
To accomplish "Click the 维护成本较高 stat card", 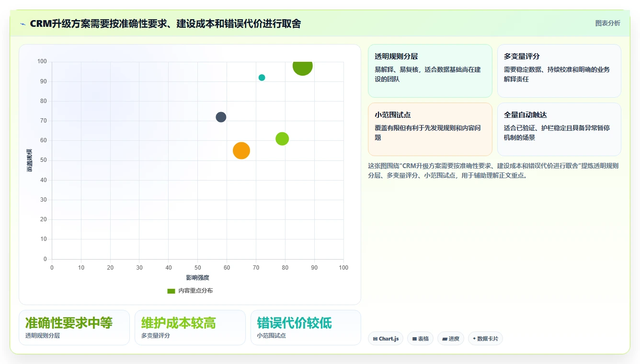I will 190,328.
